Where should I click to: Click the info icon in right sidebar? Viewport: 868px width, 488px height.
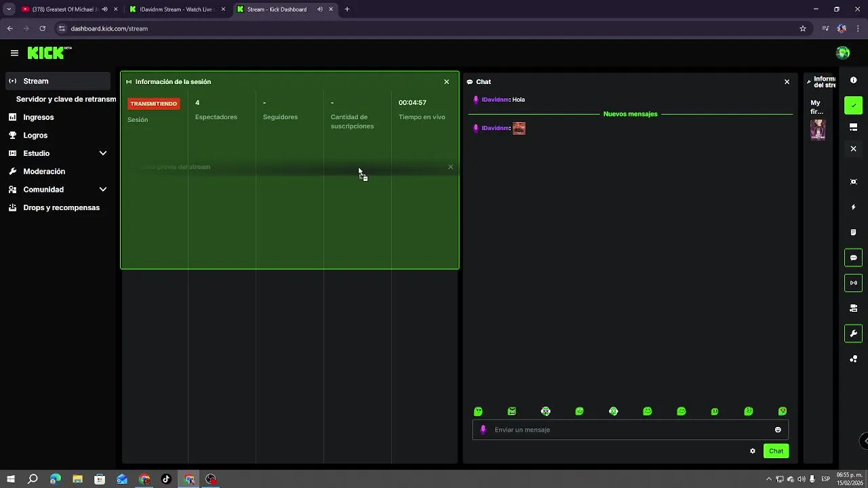854,80
